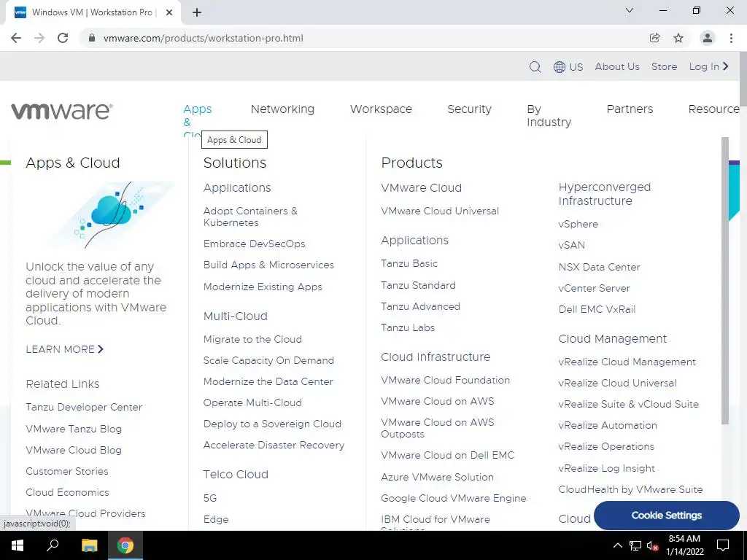Open vRealize Automation link
This screenshot has height=560, width=747.
pyautogui.click(x=608, y=425)
